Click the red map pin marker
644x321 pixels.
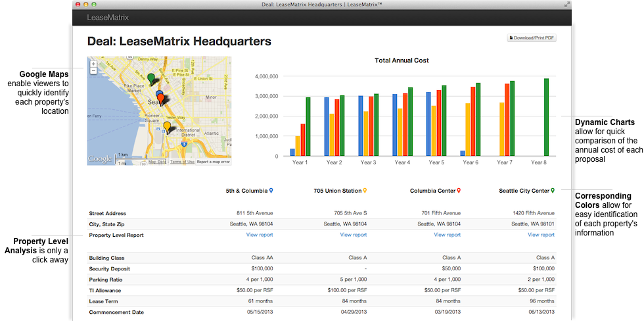tap(161, 99)
